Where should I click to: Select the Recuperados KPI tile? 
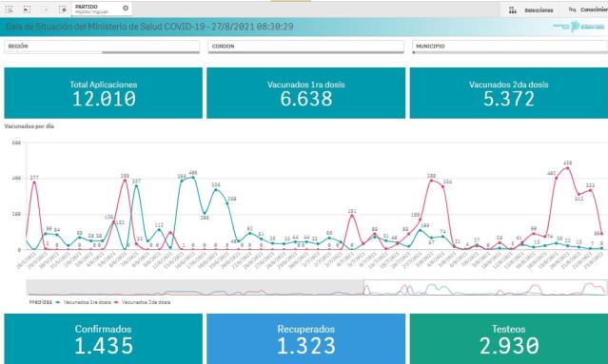point(306,339)
